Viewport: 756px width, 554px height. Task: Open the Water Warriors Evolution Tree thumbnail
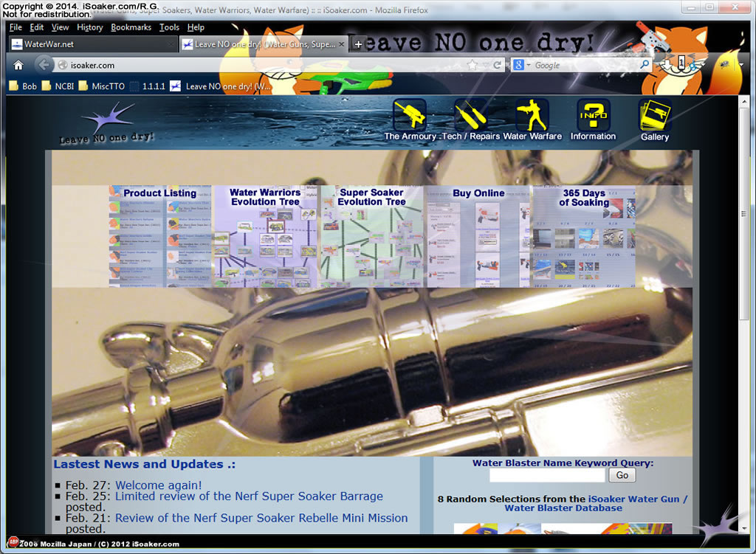click(x=265, y=237)
